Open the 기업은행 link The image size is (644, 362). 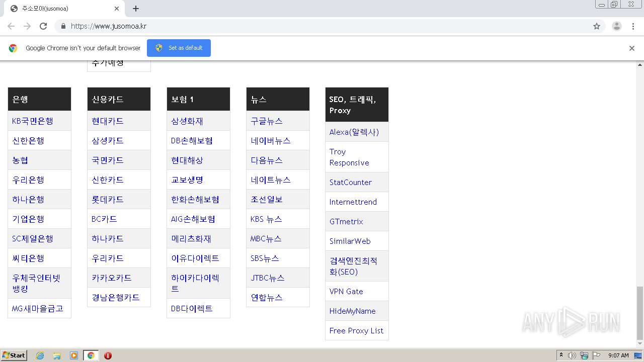[x=28, y=219]
